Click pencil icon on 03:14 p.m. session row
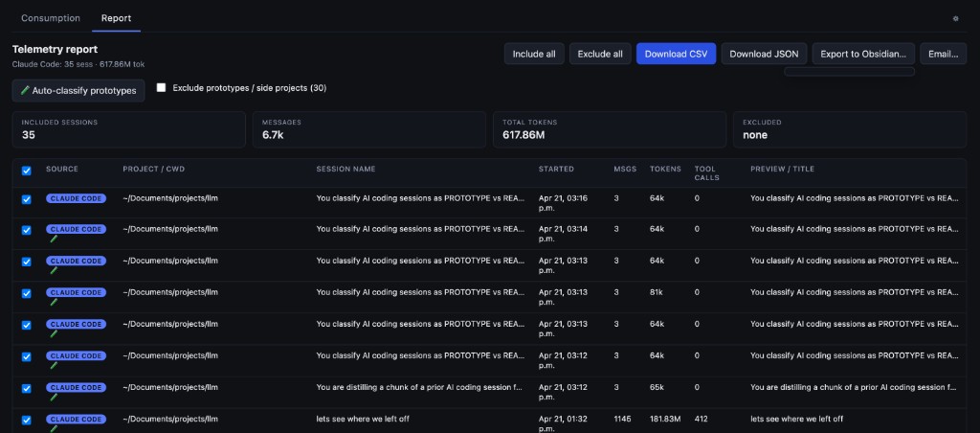980x433 pixels. coord(53,239)
